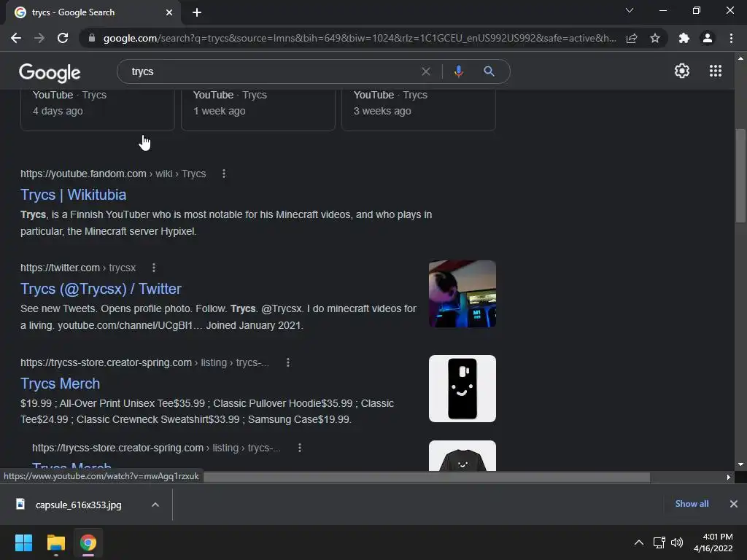Click the horizontal scrollbar thumb
This screenshot has width=747, height=560.
click(427, 477)
